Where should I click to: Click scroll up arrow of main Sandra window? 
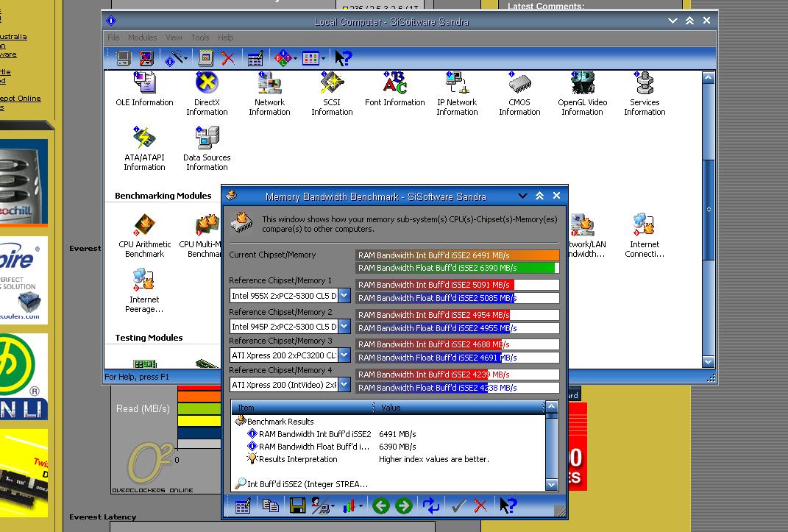708,77
